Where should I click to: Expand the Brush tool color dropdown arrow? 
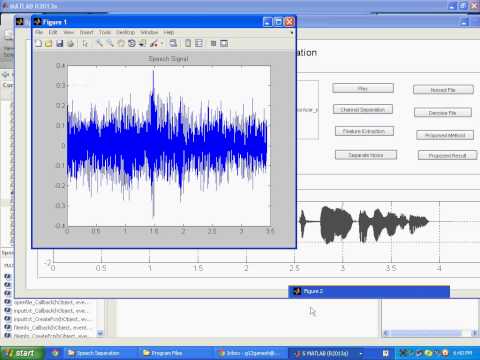(x=162, y=44)
